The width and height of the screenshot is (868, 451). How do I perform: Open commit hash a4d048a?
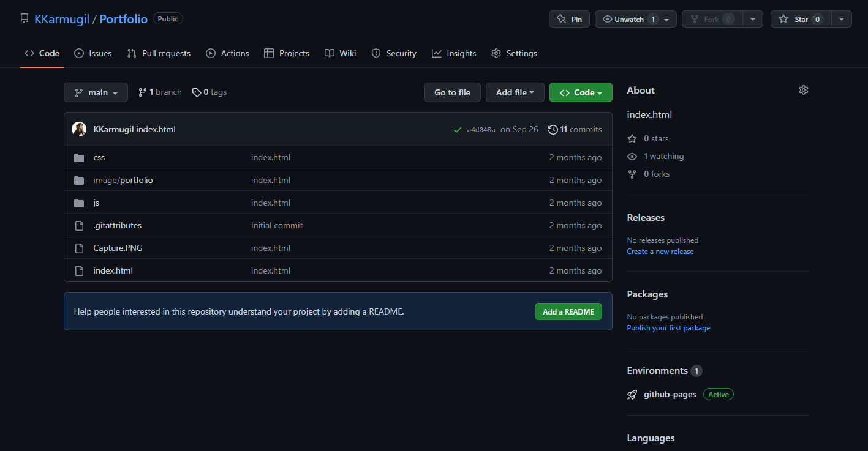(x=481, y=130)
